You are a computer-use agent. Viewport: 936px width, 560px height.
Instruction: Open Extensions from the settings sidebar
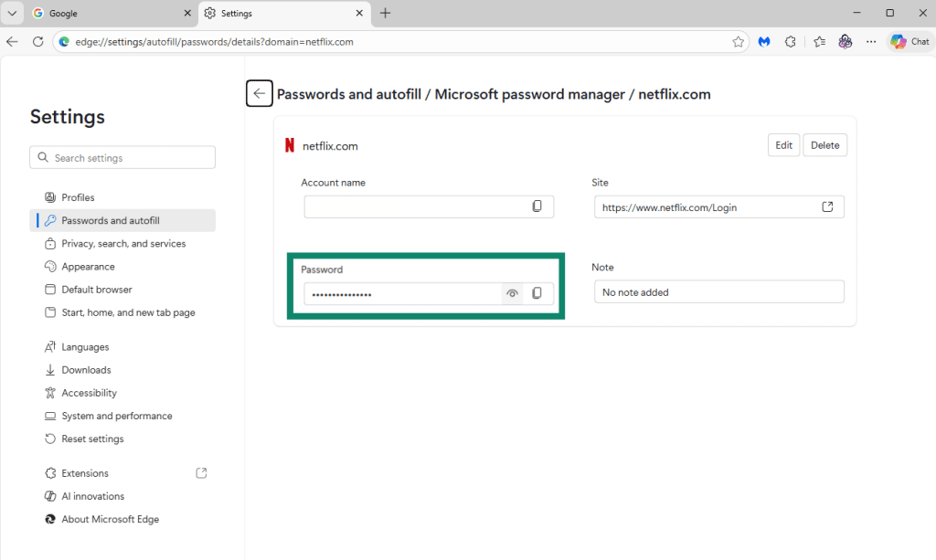pyautogui.click(x=122, y=473)
